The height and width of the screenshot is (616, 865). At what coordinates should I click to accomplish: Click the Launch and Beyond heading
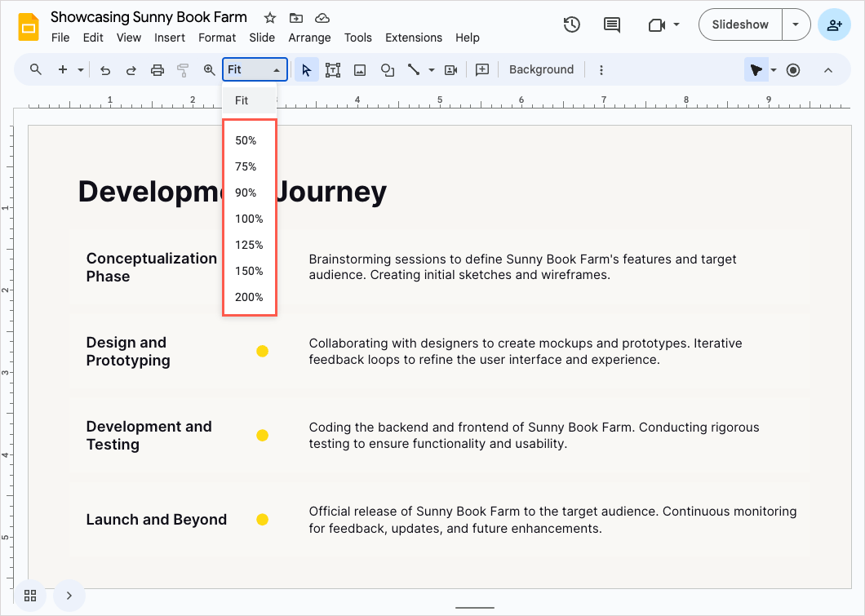coord(156,520)
